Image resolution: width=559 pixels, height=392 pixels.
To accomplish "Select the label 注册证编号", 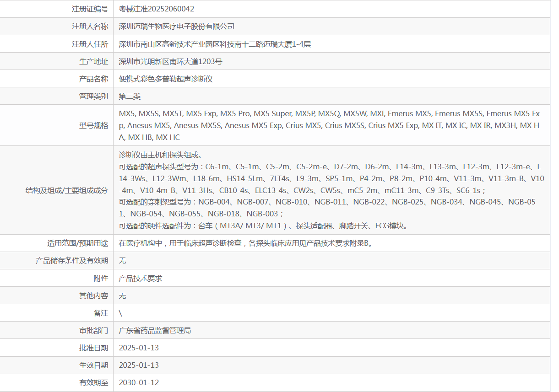I will click(x=90, y=9).
